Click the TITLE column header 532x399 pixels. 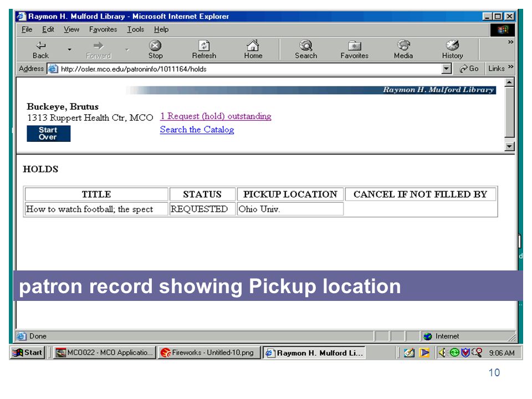[x=96, y=194]
